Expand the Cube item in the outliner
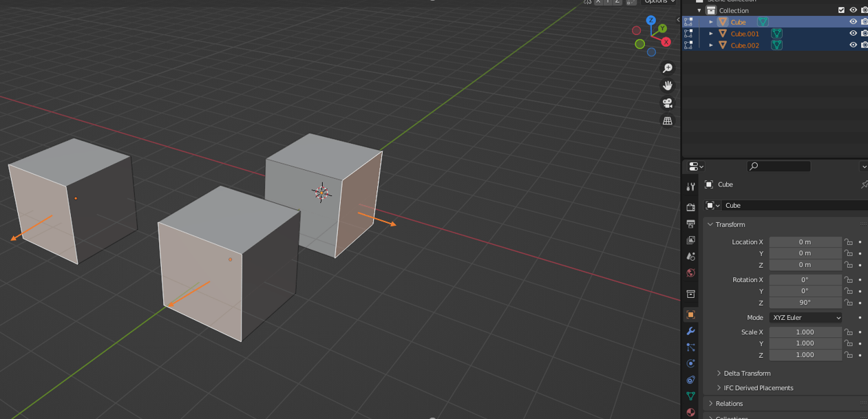The image size is (868, 419). coord(711,21)
